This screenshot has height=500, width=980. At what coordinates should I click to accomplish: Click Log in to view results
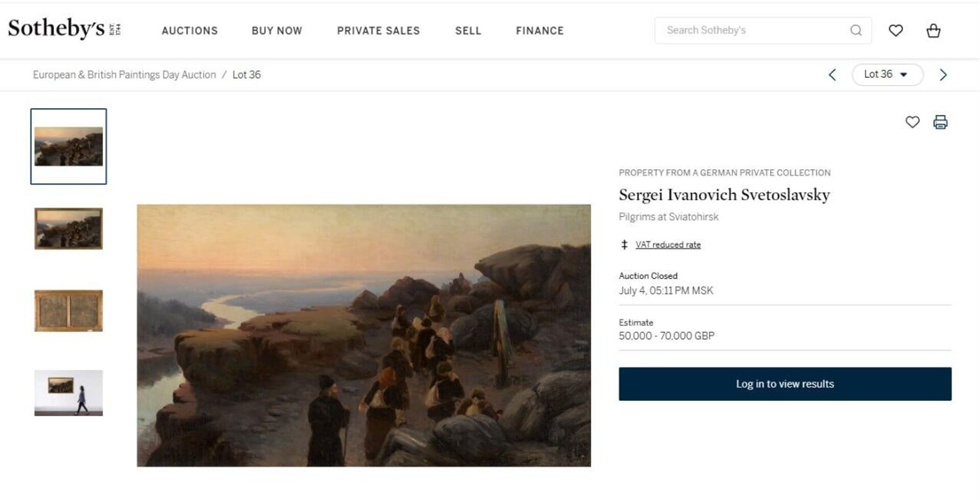(x=785, y=384)
